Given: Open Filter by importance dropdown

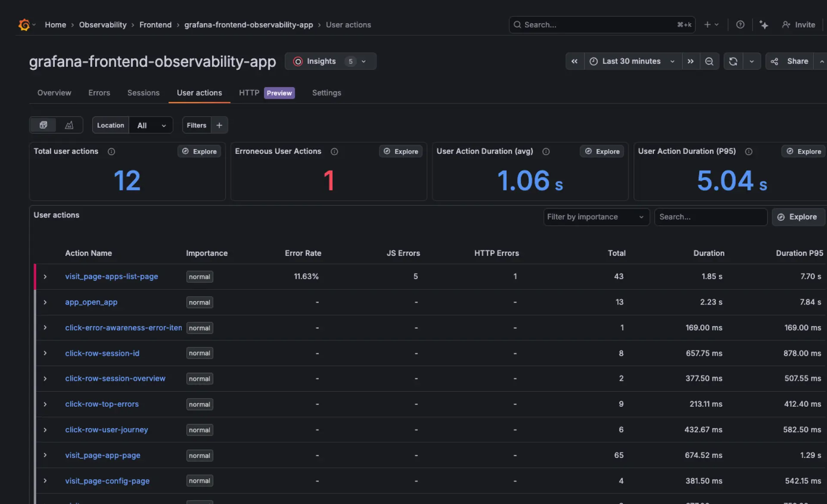Looking at the screenshot, I should point(597,217).
